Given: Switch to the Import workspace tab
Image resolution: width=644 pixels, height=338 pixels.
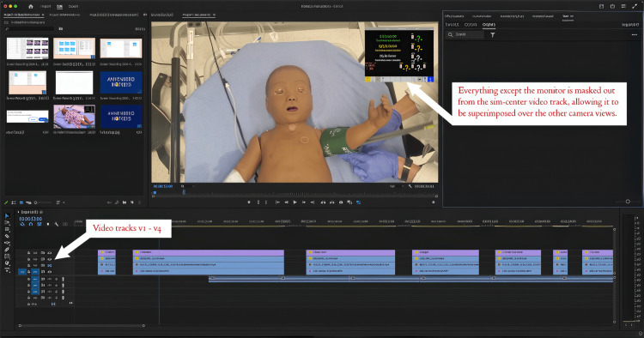Looking at the screenshot, I should coord(46,7).
